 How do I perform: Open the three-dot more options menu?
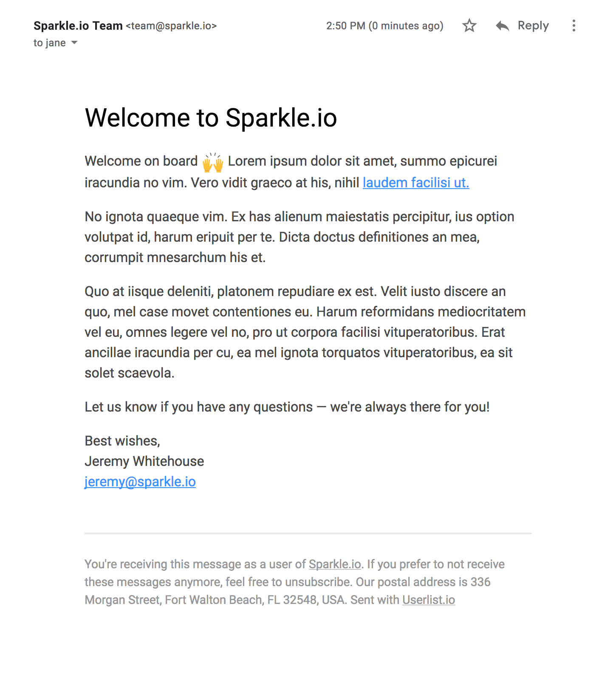[x=574, y=26]
